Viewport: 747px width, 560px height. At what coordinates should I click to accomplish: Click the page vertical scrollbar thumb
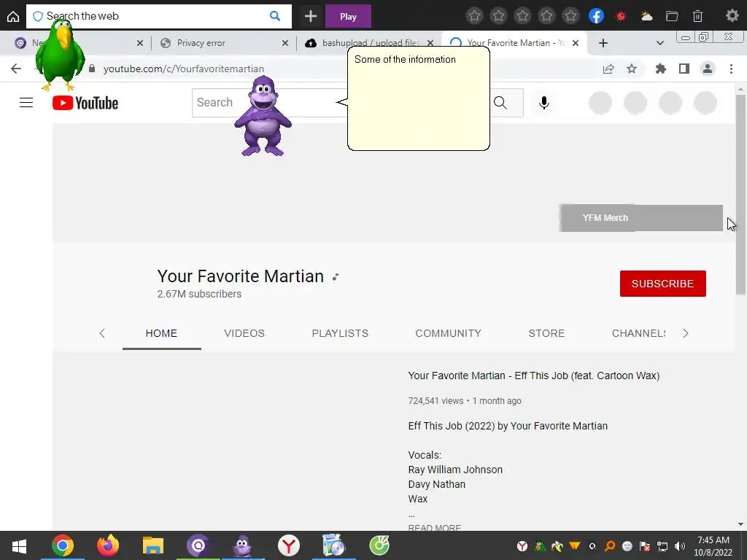740,195
